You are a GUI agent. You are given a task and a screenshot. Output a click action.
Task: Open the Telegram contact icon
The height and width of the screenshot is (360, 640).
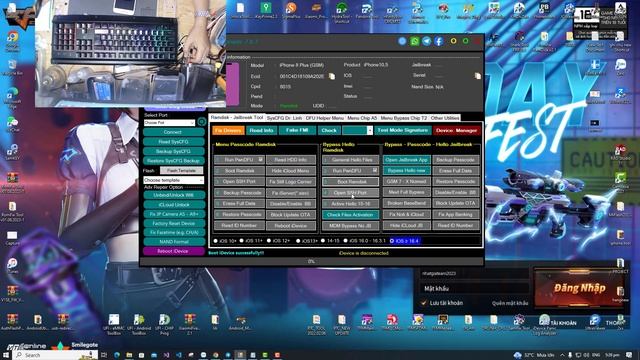click(427, 41)
